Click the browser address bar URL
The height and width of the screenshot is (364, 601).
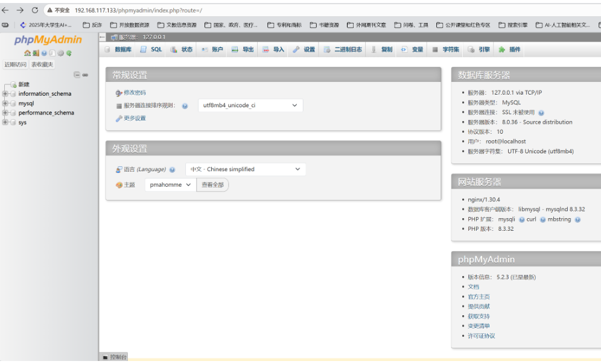[x=138, y=10]
